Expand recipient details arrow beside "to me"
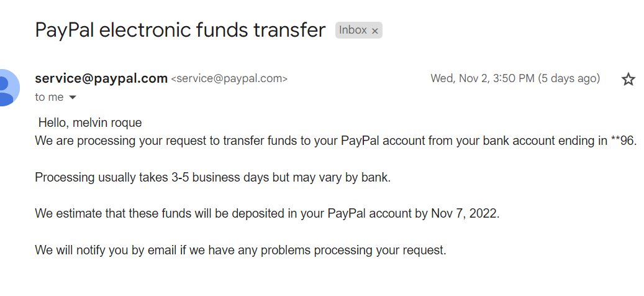 pyautogui.click(x=73, y=98)
